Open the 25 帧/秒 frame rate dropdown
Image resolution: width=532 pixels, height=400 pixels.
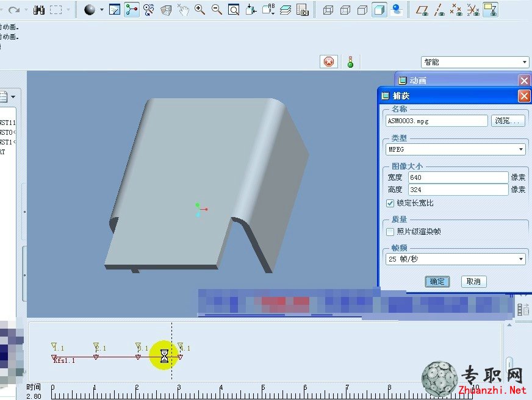tap(455, 259)
